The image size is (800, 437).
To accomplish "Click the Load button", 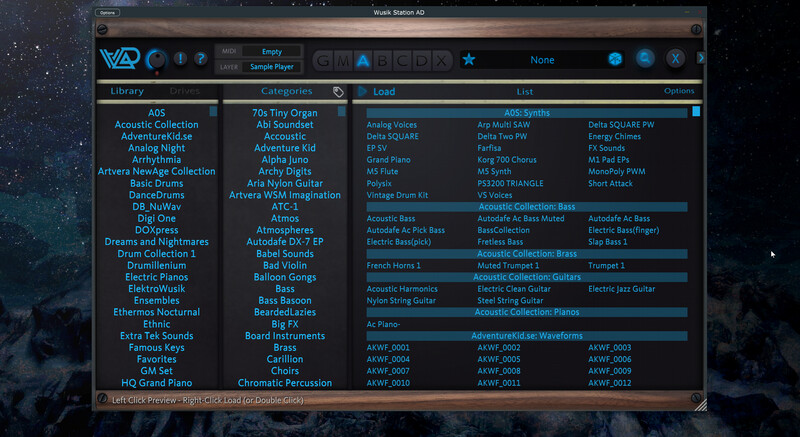I will (384, 92).
